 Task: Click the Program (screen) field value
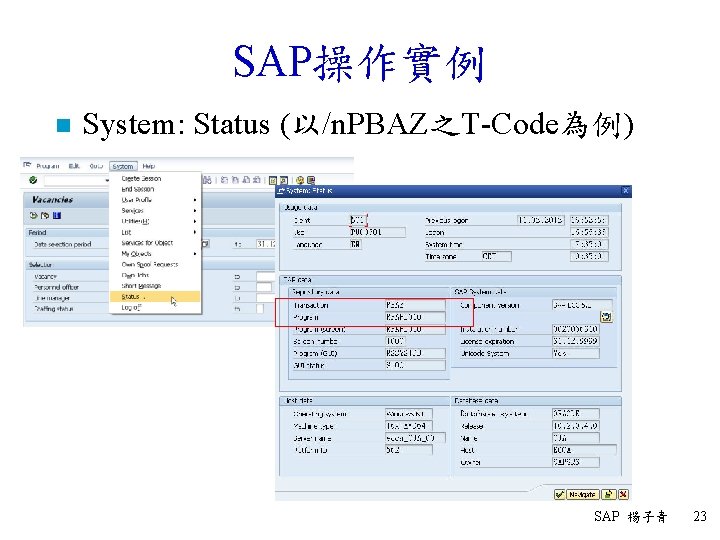[415, 329]
